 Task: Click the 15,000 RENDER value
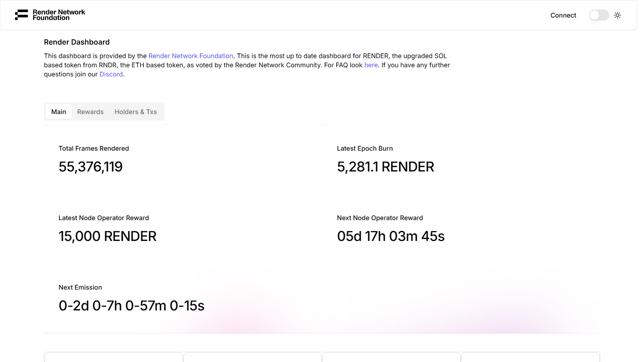[108, 236]
